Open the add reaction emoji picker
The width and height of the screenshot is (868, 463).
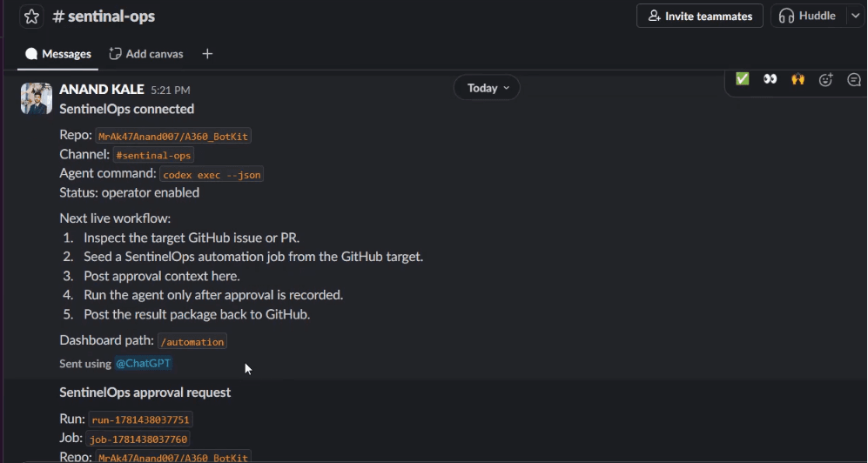pos(825,80)
